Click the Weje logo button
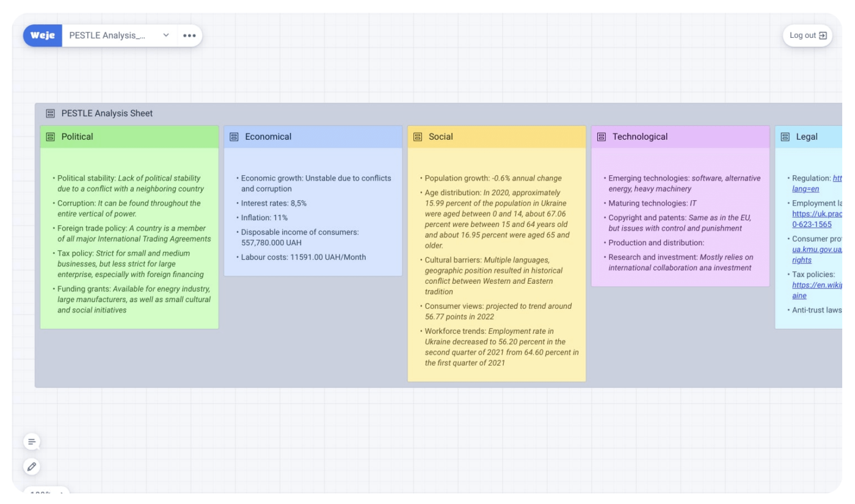The image size is (855, 504). (43, 35)
